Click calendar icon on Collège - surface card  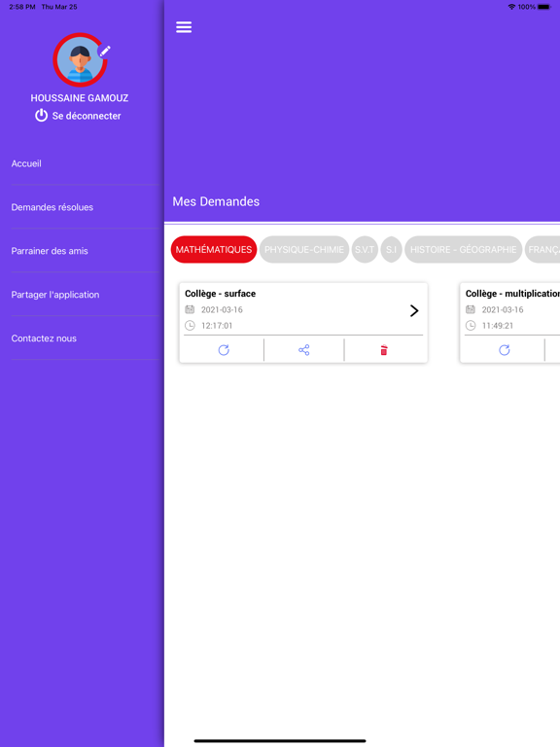click(x=190, y=309)
